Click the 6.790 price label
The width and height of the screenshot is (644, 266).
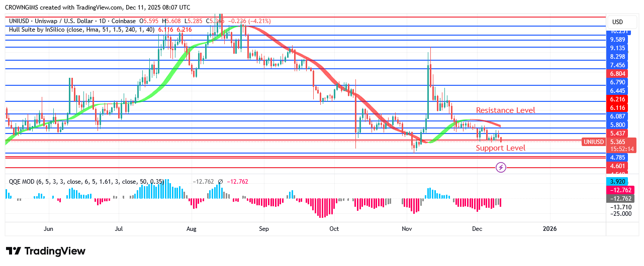[617, 82]
